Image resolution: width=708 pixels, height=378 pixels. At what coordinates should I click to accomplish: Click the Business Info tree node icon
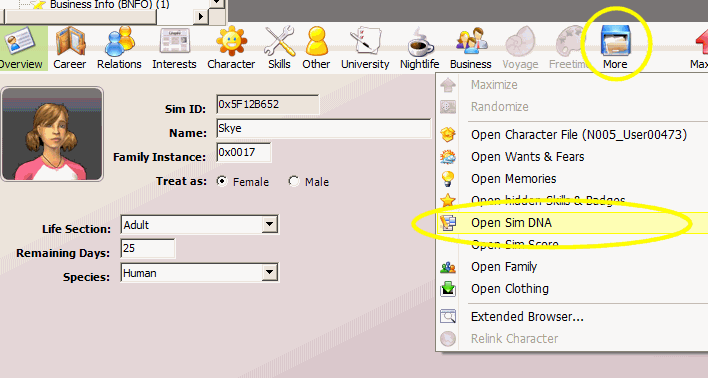[39, 5]
